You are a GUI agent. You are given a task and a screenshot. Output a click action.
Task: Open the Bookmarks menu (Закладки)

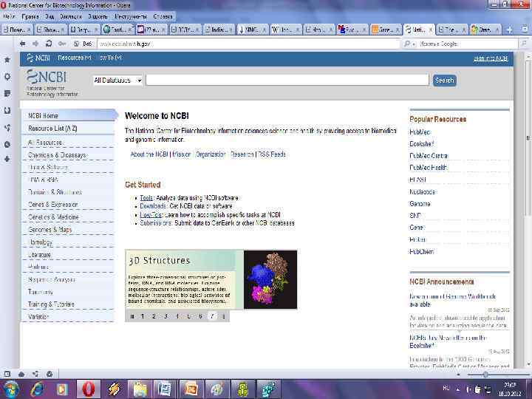click(x=71, y=16)
